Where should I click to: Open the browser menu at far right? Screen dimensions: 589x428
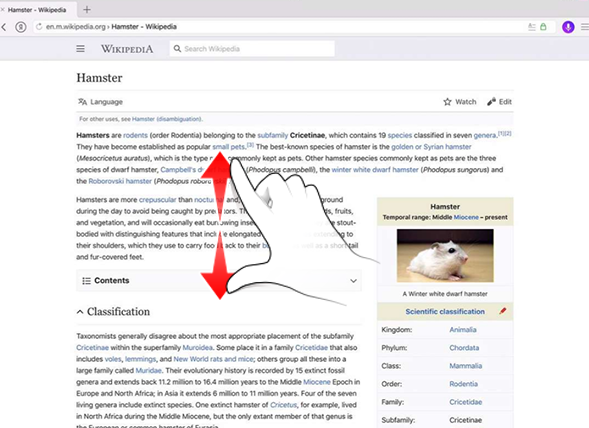(x=585, y=27)
